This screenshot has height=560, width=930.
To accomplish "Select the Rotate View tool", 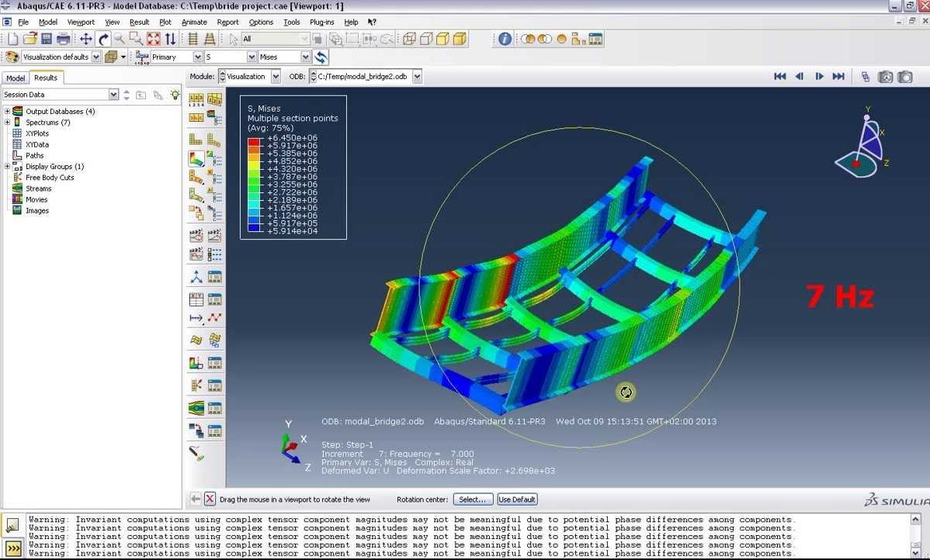I will (x=103, y=38).
